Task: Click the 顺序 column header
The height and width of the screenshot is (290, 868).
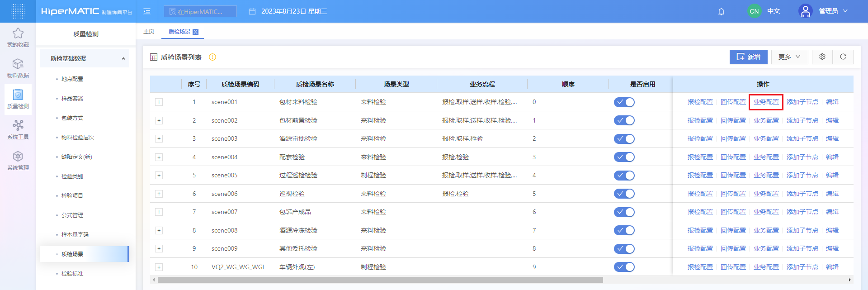Action: click(x=568, y=84)
